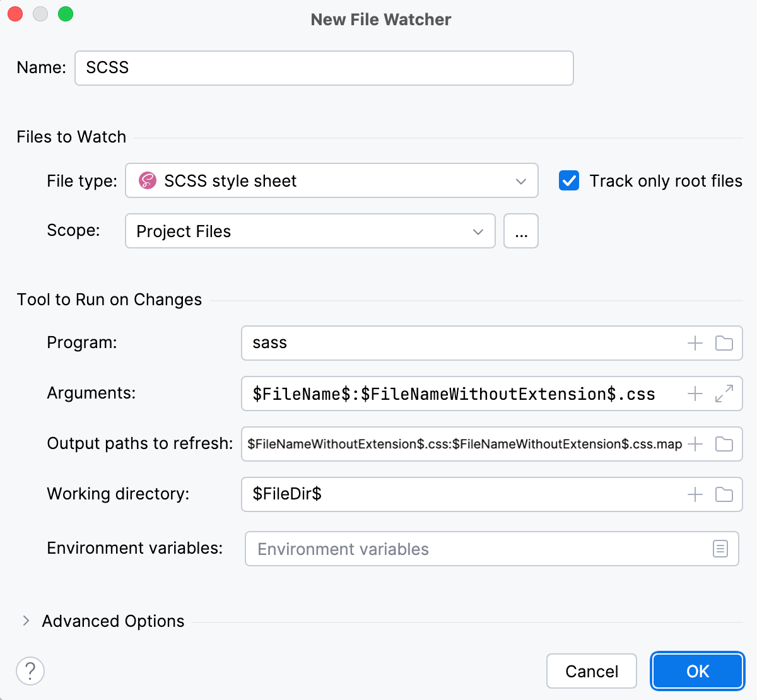This screenshot has height=700, width=757.
Task: Open the environment variables editor icon
Action: tap(720, 549)
